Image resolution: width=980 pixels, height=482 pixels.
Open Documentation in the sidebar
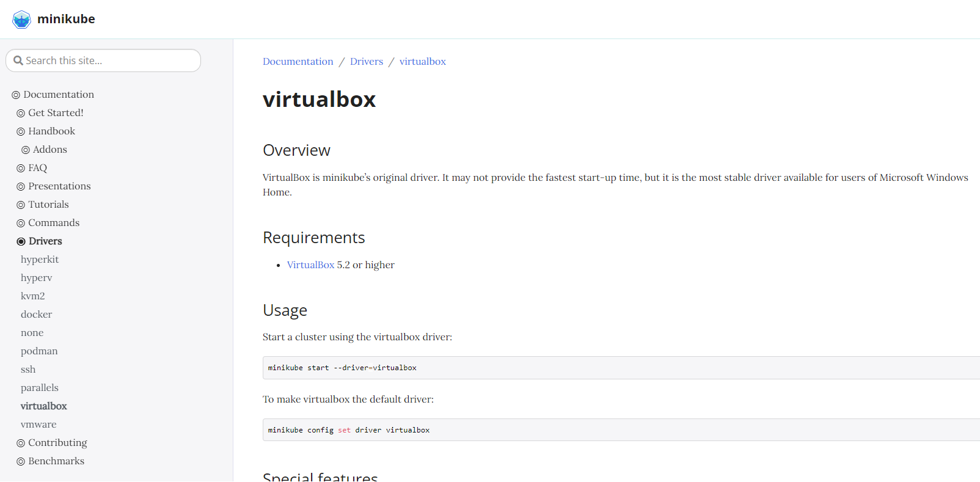[x=59, y=95]
